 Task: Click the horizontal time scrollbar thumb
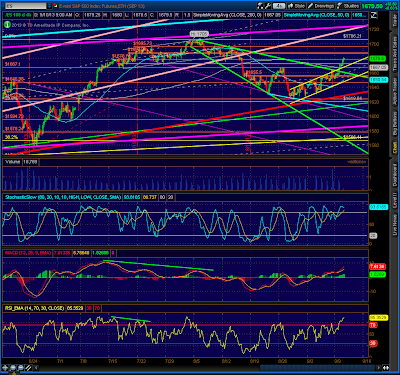[318, 368]
